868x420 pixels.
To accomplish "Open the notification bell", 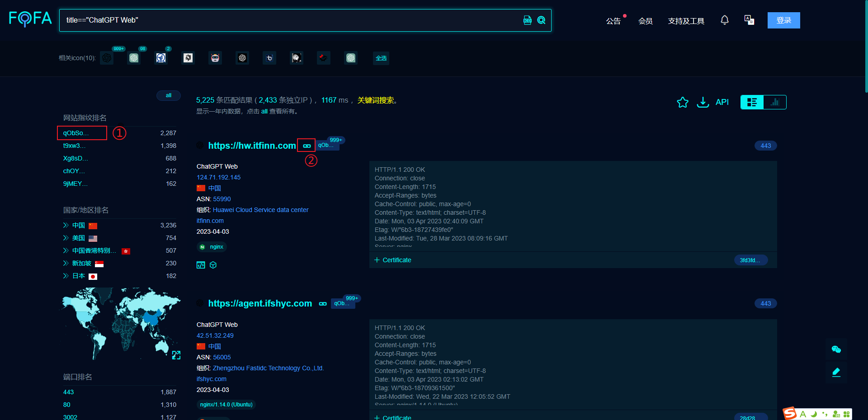I will (725, 20).
